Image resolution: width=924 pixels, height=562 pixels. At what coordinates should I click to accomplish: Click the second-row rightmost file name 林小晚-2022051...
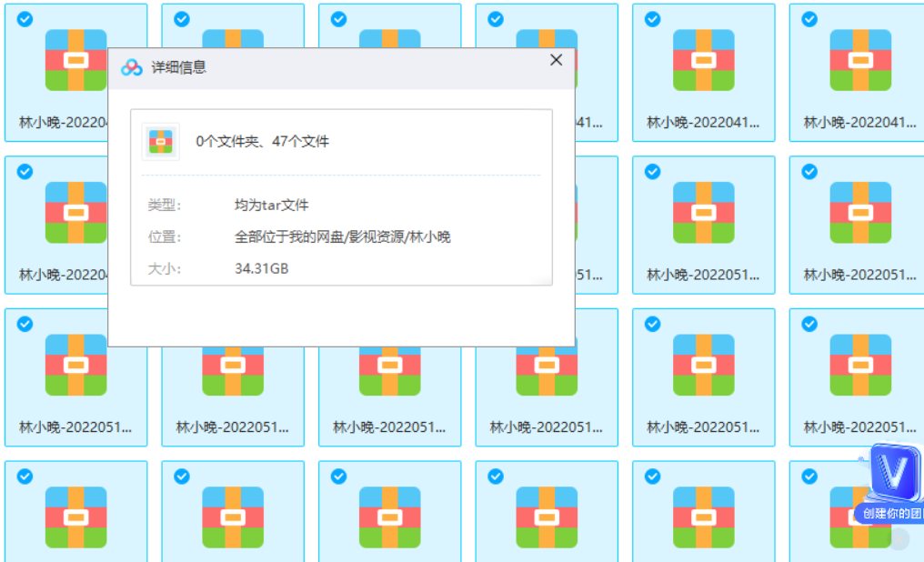(859, 276)
